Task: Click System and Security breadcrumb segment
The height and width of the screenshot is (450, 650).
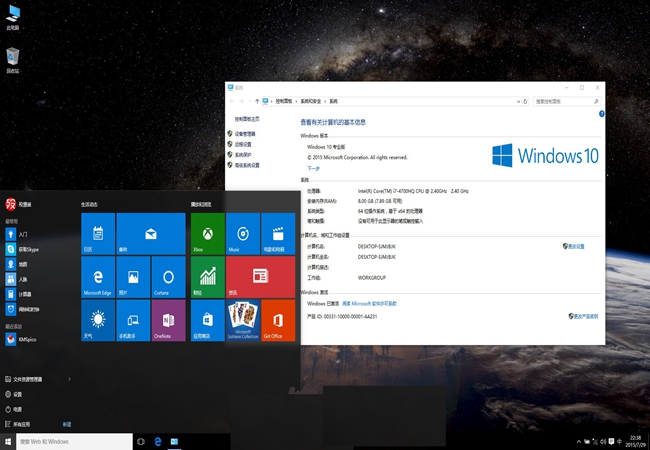Action: point(310,101)
